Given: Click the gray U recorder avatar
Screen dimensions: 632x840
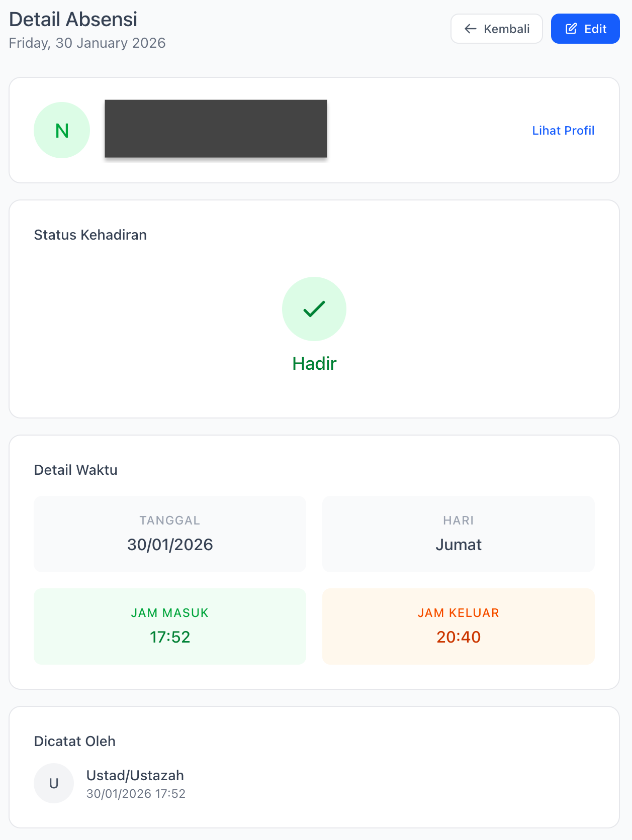Looking at the screenshot, I should pos(54,783).
